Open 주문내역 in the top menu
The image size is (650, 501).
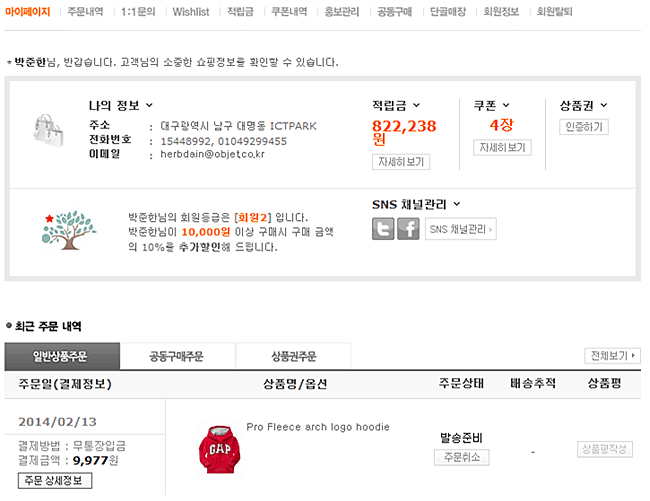click(86, 12)
